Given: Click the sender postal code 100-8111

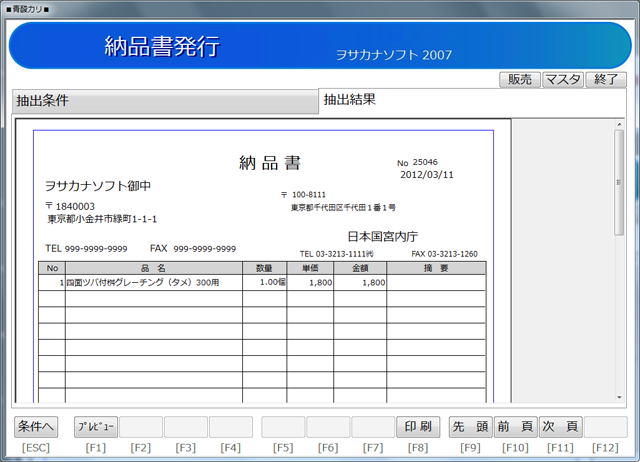Looking at the screenshot, I should (309, 195).
